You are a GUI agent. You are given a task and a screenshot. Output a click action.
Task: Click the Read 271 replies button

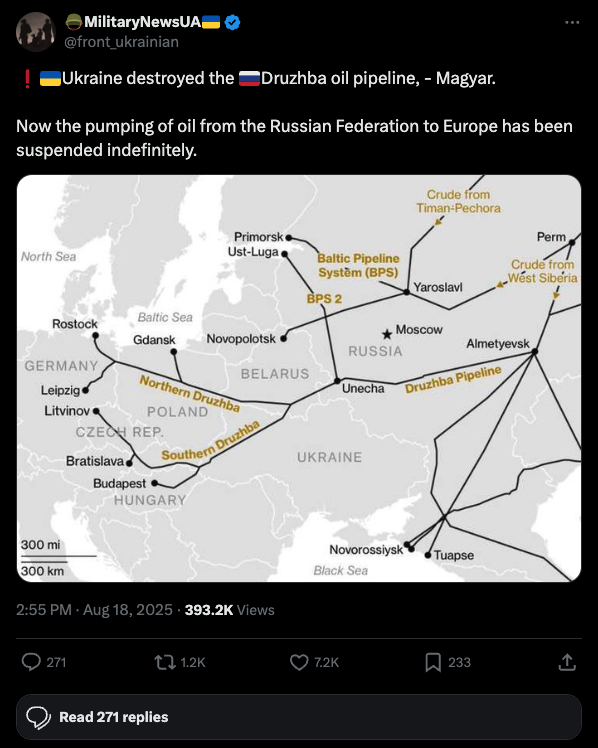[299, 717]
